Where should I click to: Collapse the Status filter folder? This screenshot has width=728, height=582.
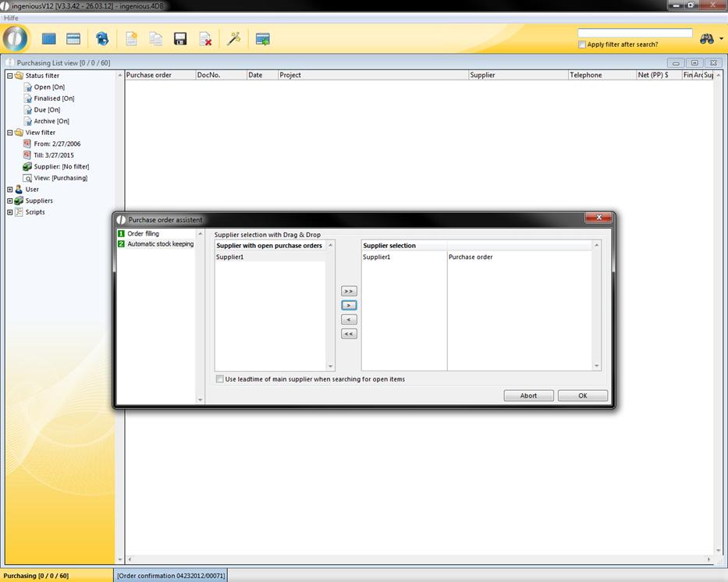[9, 76]
